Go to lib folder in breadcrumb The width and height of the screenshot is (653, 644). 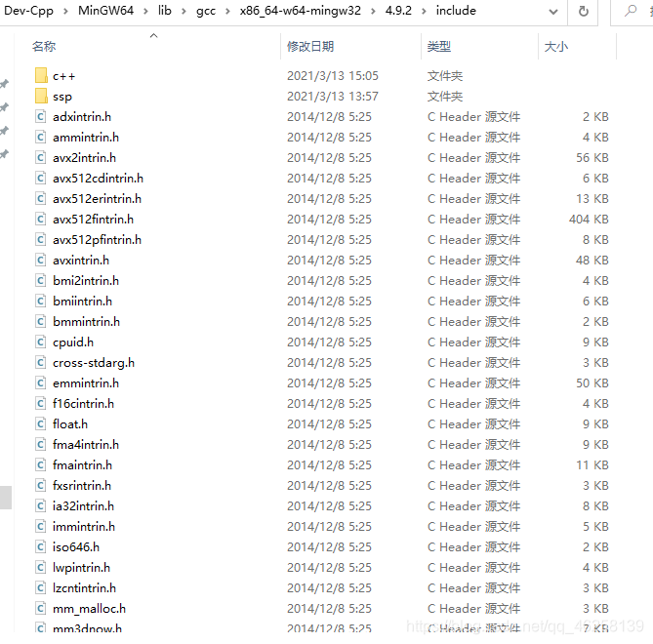[x=165, y=11]
